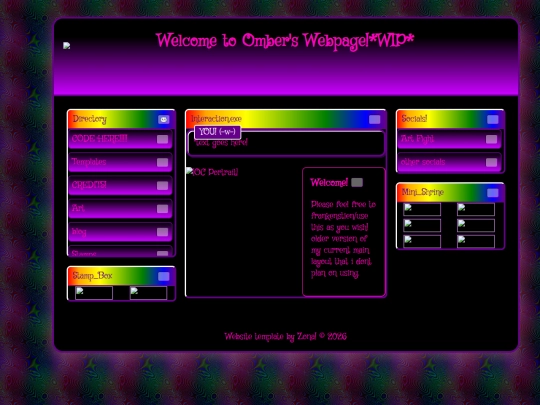Click the square icon on CREDITS! row
Image resolution: width=540 pixels, height=405 pixels.
[163, 186]
